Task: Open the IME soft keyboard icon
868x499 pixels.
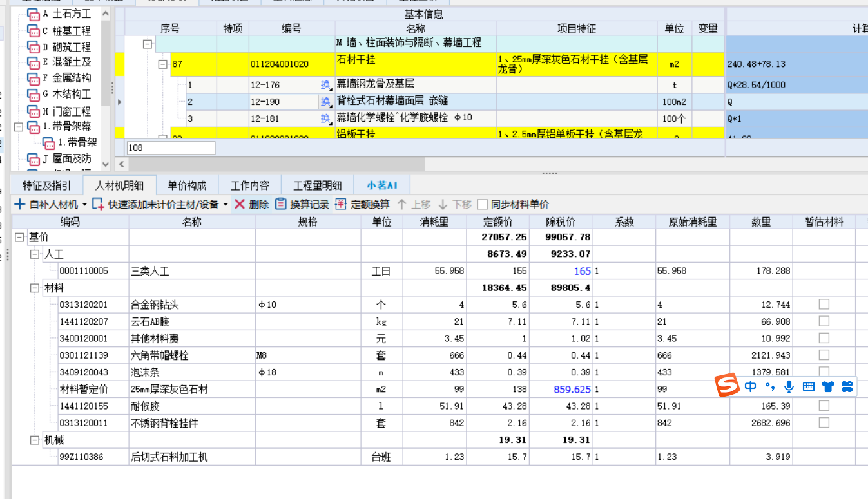Action: (809, 386)
